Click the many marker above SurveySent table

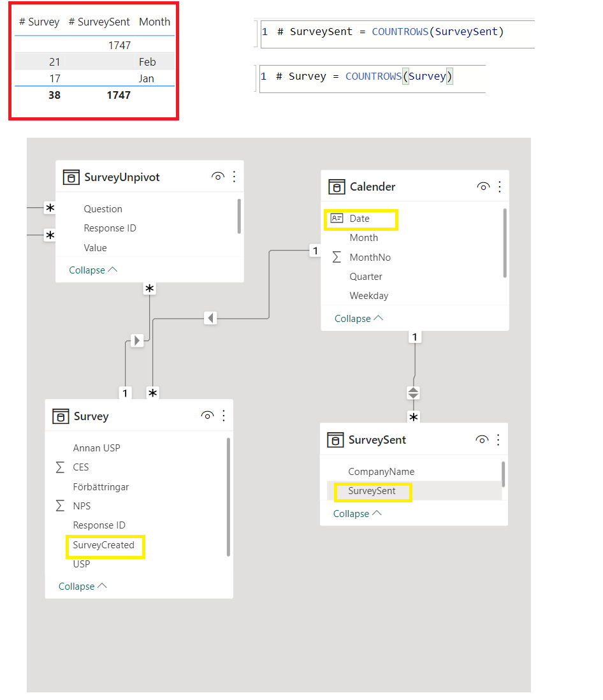(413, 417)
